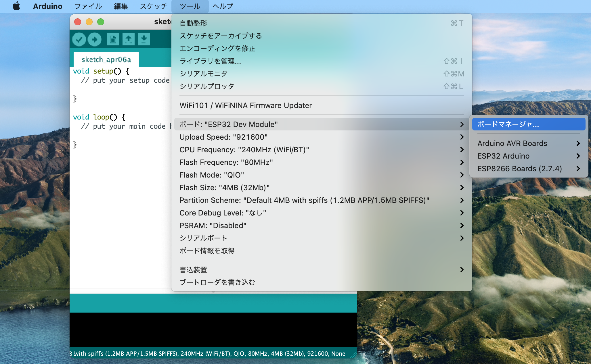Expand Flash Mode "QIO" submenu
The height and width of the screenshot is (364, 591).
pos(322,175)
